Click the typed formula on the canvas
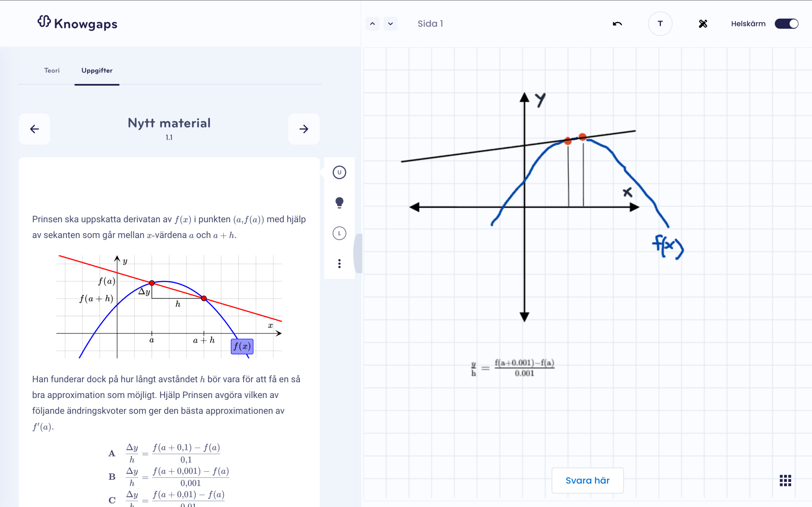The image size is (812, 507). (x=514, y=368)
